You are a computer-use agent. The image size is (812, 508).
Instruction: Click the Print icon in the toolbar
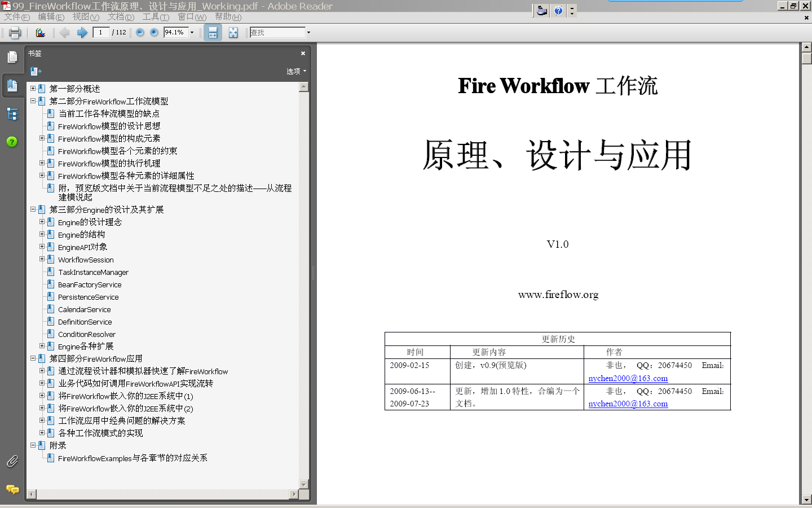click(x=15, y=33)
